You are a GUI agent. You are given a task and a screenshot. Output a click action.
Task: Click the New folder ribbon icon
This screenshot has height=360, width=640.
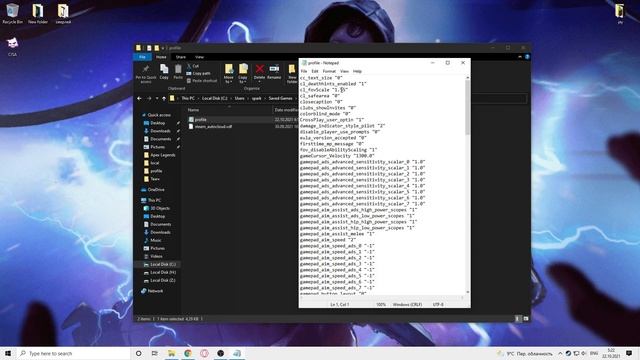[x=292, y=73]
